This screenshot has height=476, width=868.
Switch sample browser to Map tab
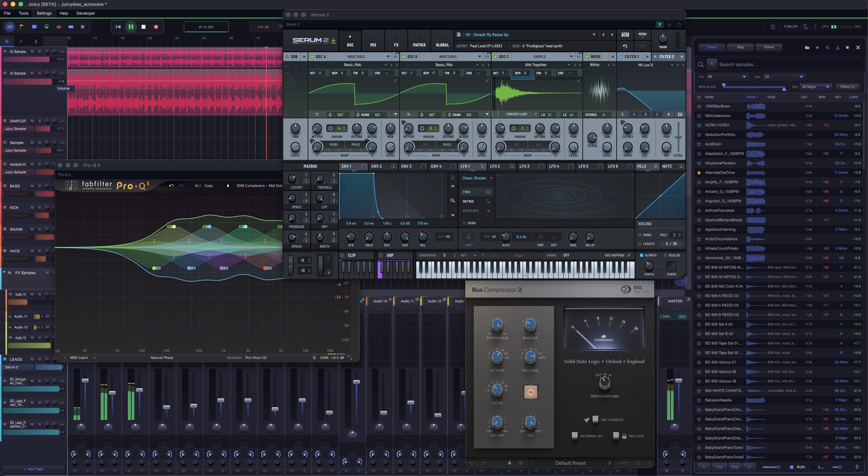tap(740, 47)
